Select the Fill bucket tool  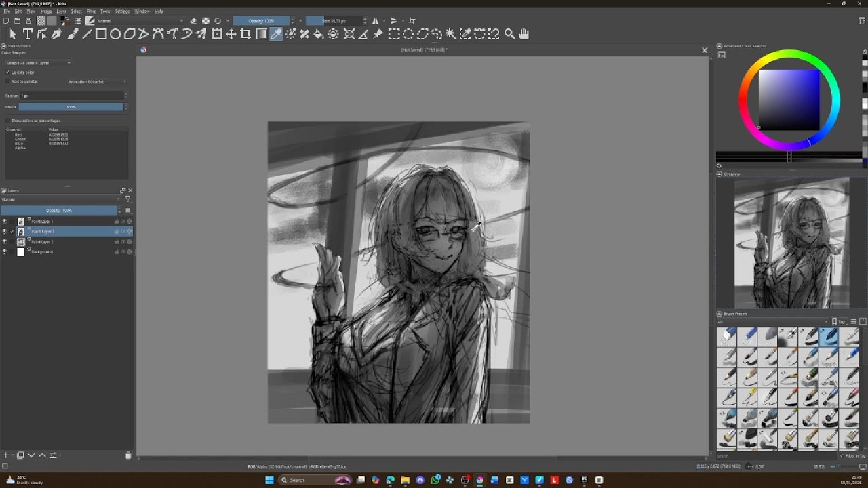319,34
